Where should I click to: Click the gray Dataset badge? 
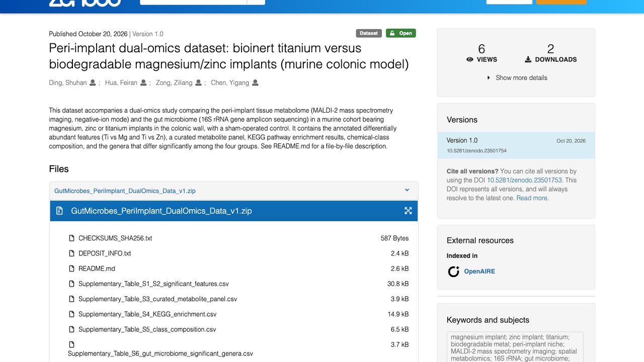(369, 33)
